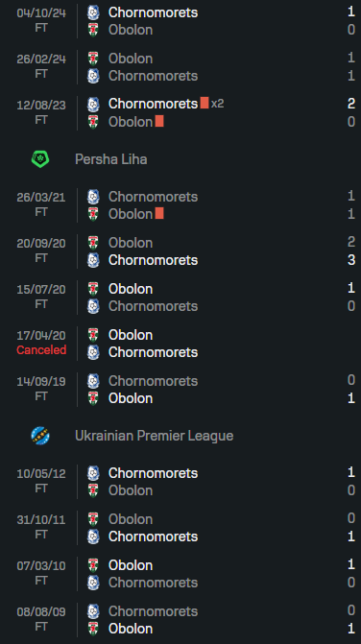Click Chornomorets crest in 10/05/12 match
This screenshot has width=361, height=644.
tap(93, 473)
